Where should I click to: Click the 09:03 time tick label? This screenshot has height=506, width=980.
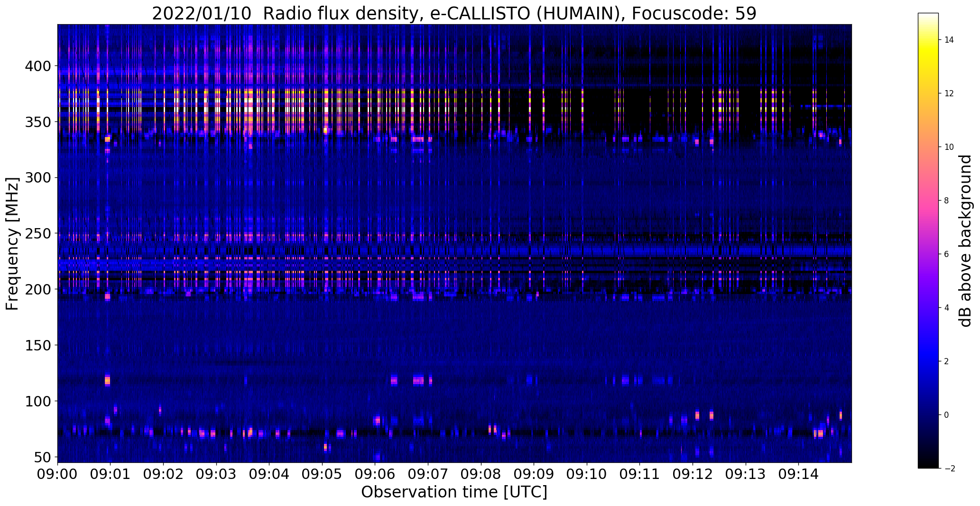pyautogui.click(x=216, y=474)
